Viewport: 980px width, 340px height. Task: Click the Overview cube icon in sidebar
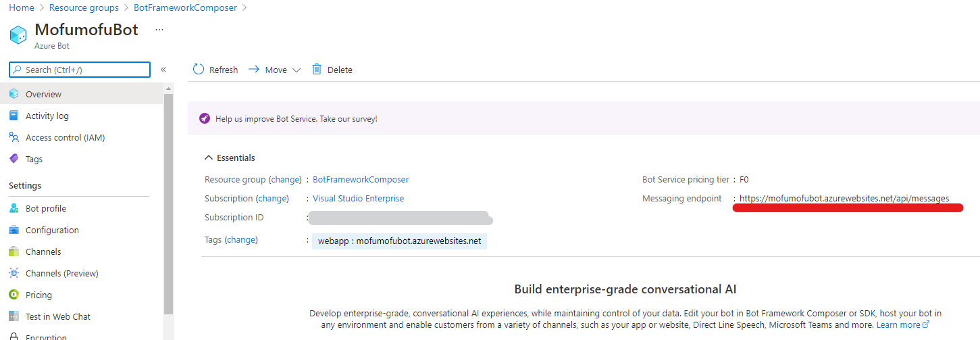(x=14, y=94)
